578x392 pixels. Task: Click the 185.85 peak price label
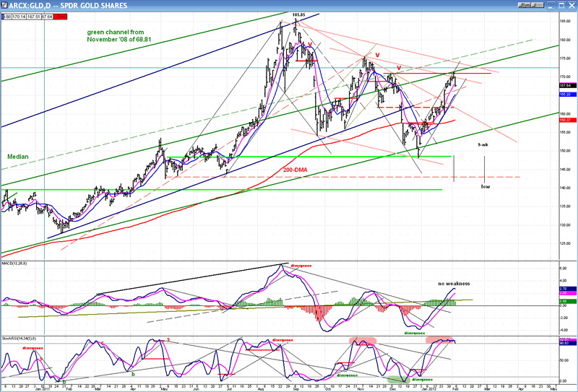click(x=296, y=14)
